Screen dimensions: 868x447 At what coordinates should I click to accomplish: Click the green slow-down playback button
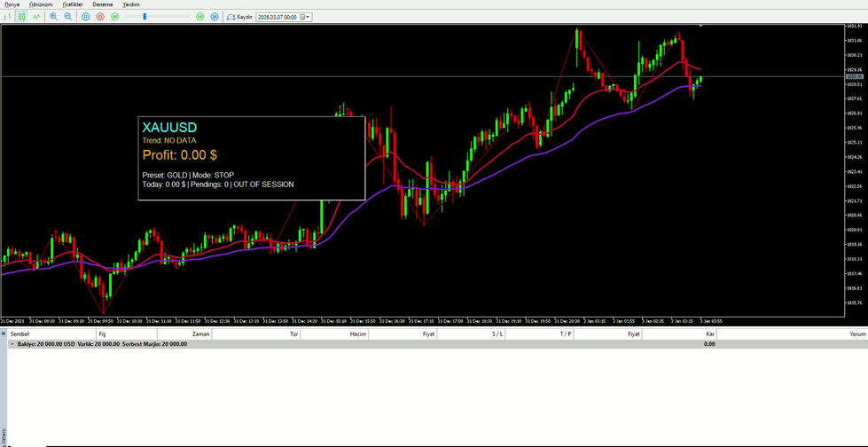point(114,17)
